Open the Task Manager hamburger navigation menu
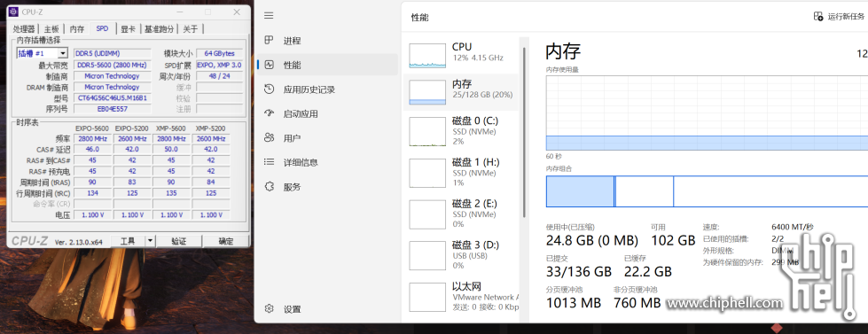 point(269,16)
